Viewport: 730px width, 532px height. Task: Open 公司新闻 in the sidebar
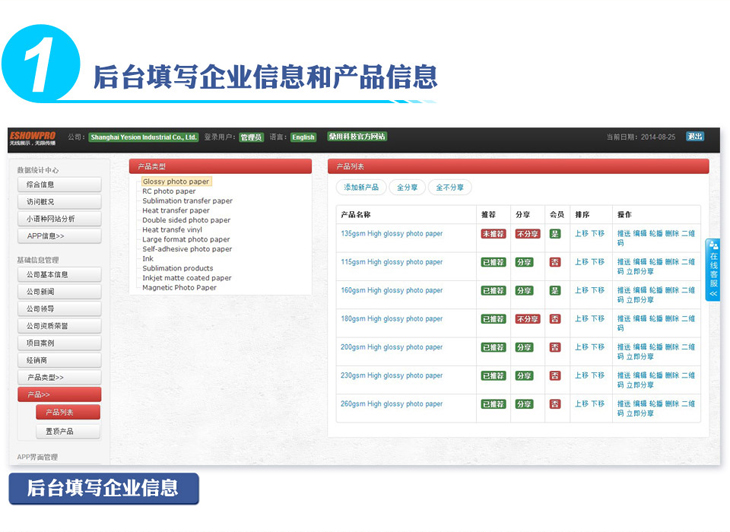click(x=59, y=291)
